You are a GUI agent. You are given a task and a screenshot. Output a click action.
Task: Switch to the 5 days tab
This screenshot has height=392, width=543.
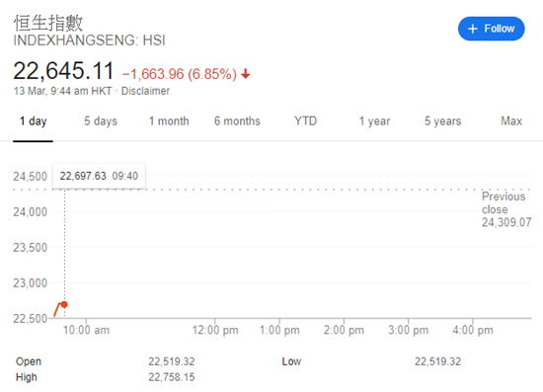tap(101, 121)
